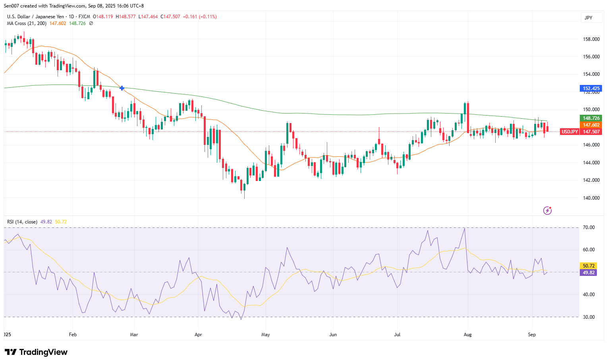
Task: Click the Jun label on time axis
Action: click(x=333, y=335)
